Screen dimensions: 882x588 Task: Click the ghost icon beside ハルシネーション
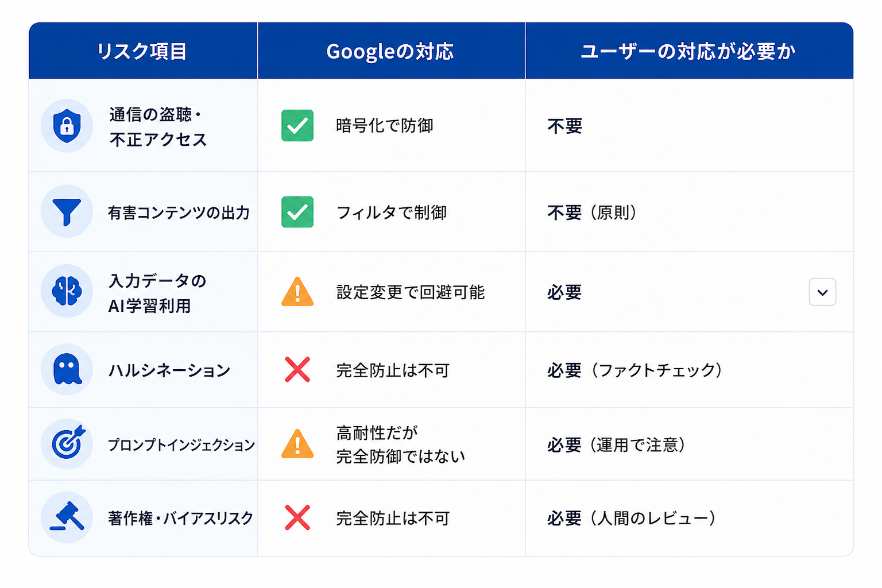pyautogui.click(x=67, y=369)
